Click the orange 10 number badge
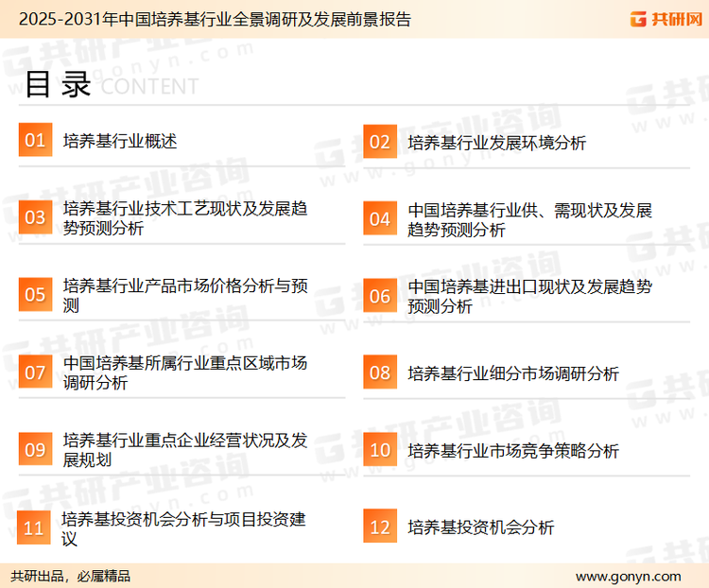 pyautogui.click(x=380, y=450)
